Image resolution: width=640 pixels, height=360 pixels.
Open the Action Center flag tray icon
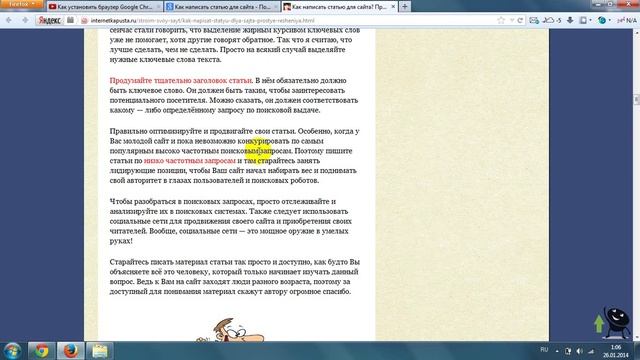[568, 351]
